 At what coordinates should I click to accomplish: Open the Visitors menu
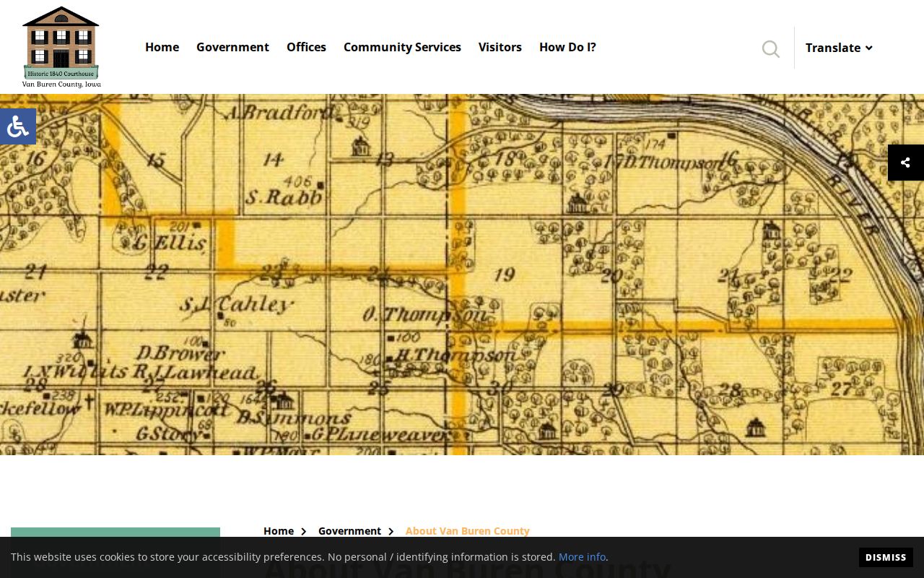tap(500, 47)
